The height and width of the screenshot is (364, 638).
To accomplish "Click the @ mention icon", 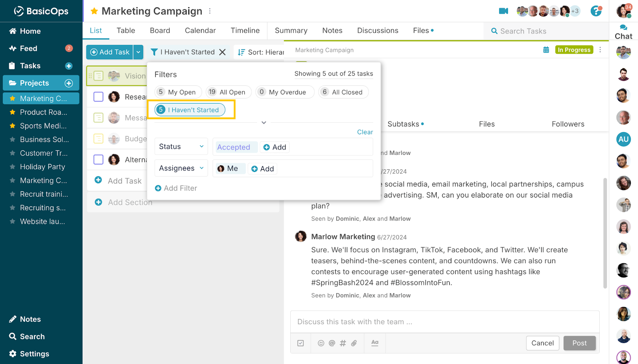I will click(332, 343).
